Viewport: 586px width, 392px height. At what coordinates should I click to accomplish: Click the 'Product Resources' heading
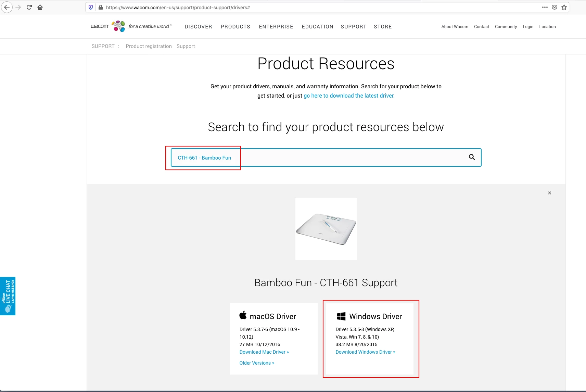[326, 64]
